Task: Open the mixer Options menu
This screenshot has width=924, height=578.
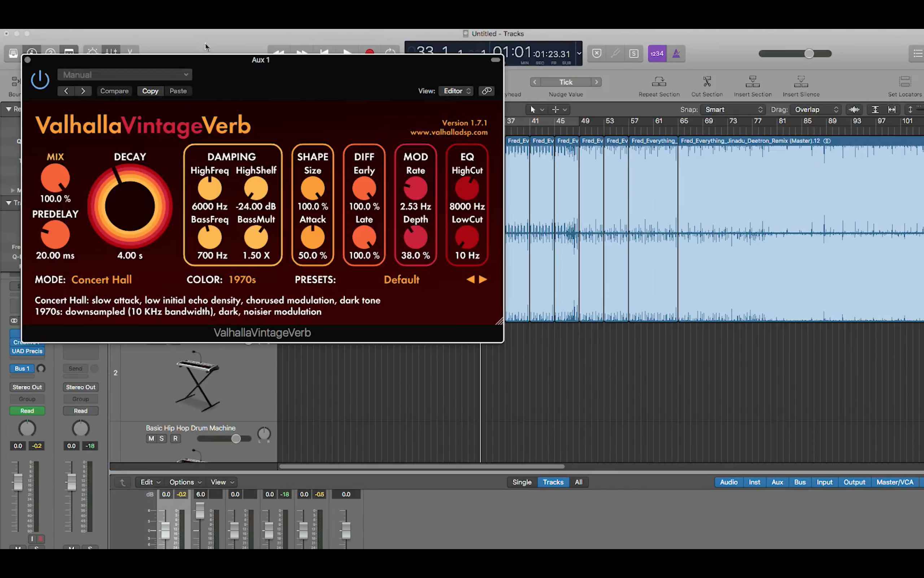Action: pyautogui.click(x=185, y=482)
